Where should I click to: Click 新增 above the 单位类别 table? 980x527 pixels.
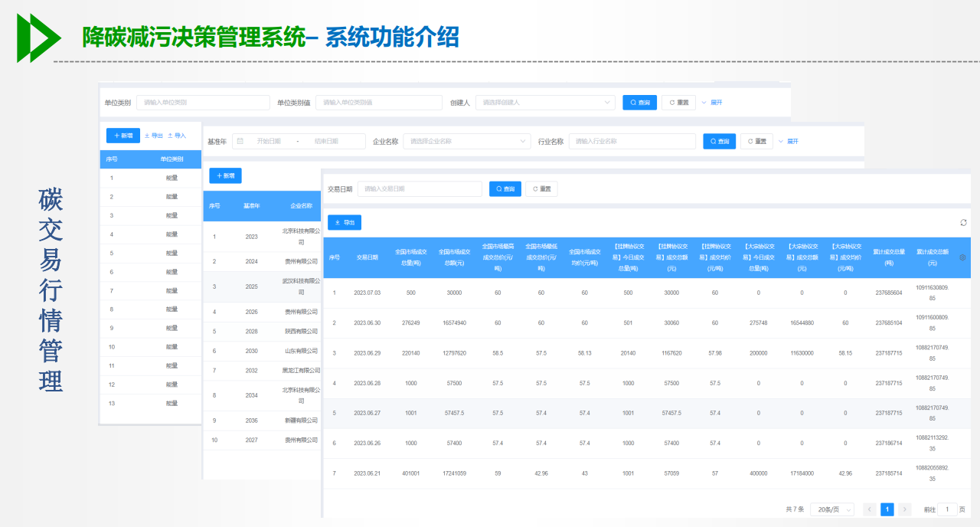tap(122, 136)
